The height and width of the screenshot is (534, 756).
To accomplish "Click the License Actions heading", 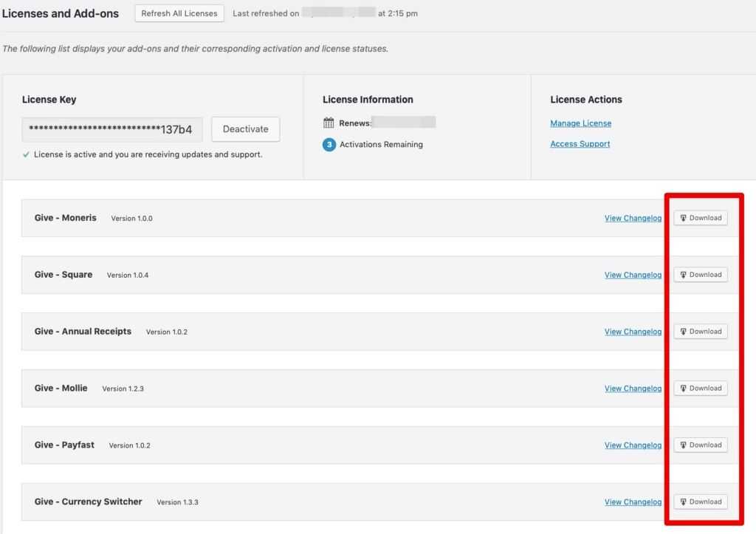I will point(586,100).
